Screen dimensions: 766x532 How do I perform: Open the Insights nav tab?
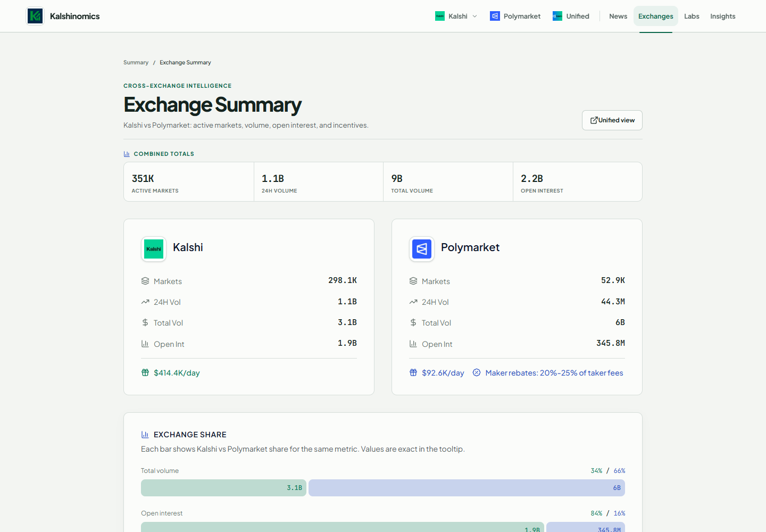click(x=723, y=16)
